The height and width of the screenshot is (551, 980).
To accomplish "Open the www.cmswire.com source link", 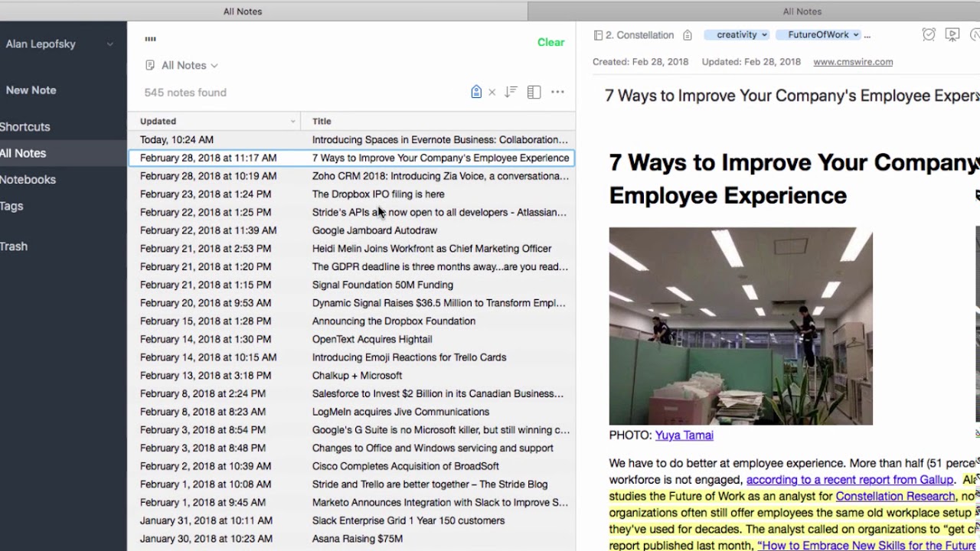I will [x=853, y=62].
